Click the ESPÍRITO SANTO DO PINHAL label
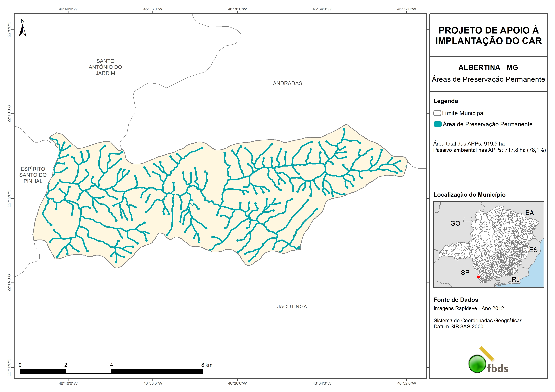Viewport: 555px width, 392px height. (33, 175)
